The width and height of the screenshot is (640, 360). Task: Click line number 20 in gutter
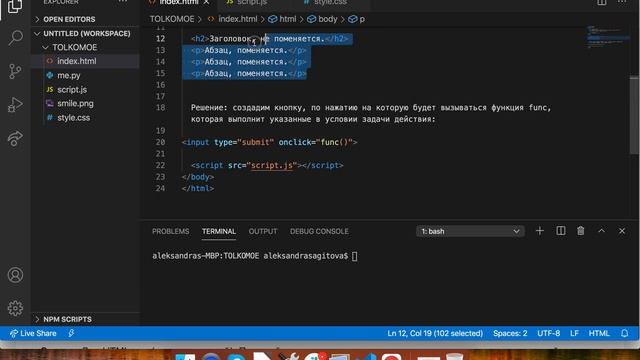160,142
